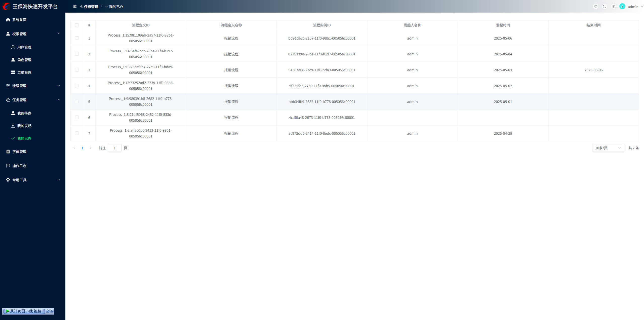644x320 pixels.
Task: Click the hamburger sidebar collapse icon
Action: (75, 6)
